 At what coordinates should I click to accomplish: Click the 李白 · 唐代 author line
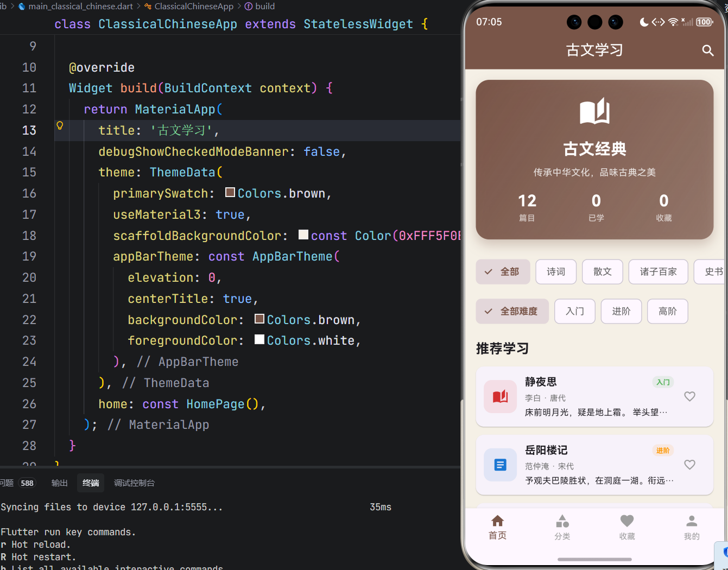pos(545,398)
